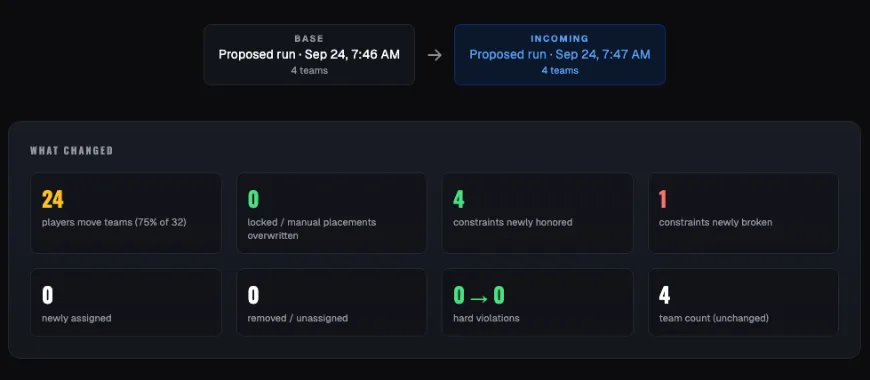Click the hard violations stat card

(x=538, y=302)
